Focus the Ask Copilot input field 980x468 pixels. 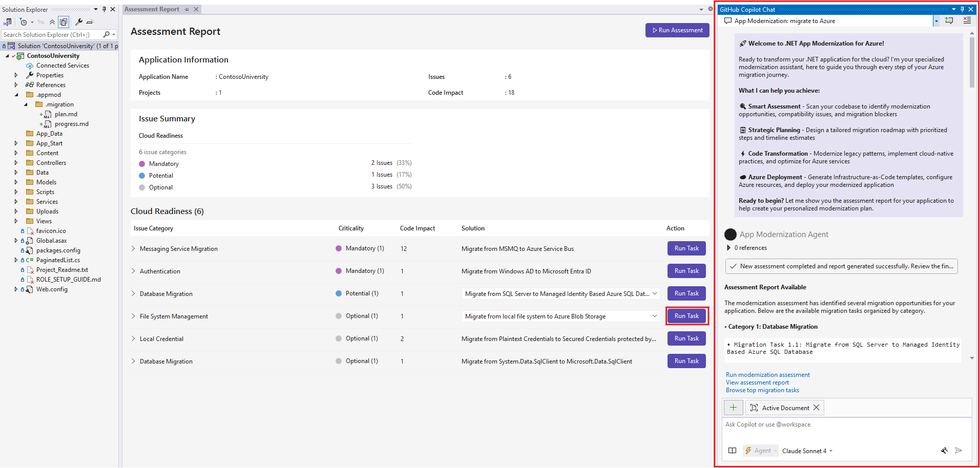pos(846,424)
